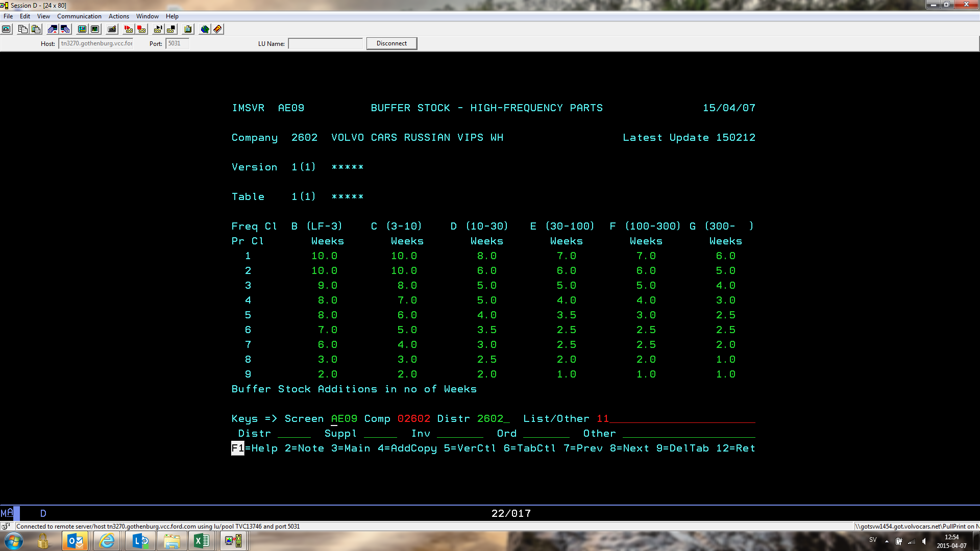Viewport: 980px width, 551px height.
Task: Click the Host address field
Action: point(96,43)
